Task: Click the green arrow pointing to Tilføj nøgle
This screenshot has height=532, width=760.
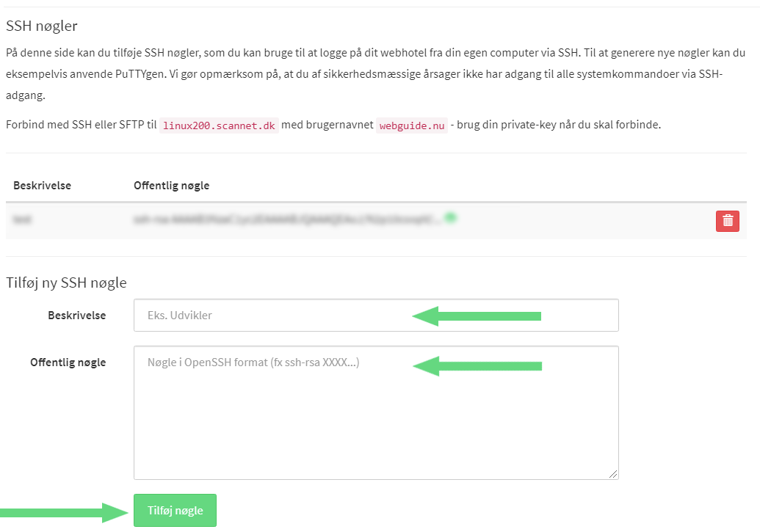Action: (63, 512)
